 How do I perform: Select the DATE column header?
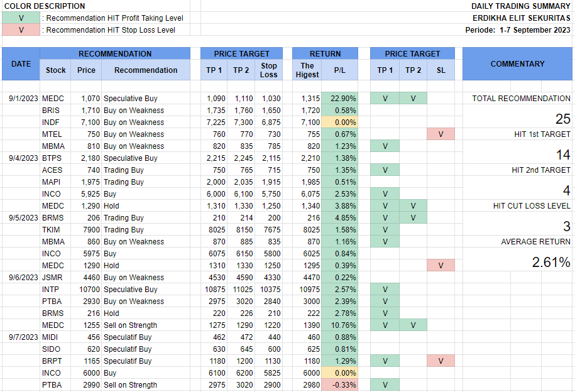[x=21, y=64]
